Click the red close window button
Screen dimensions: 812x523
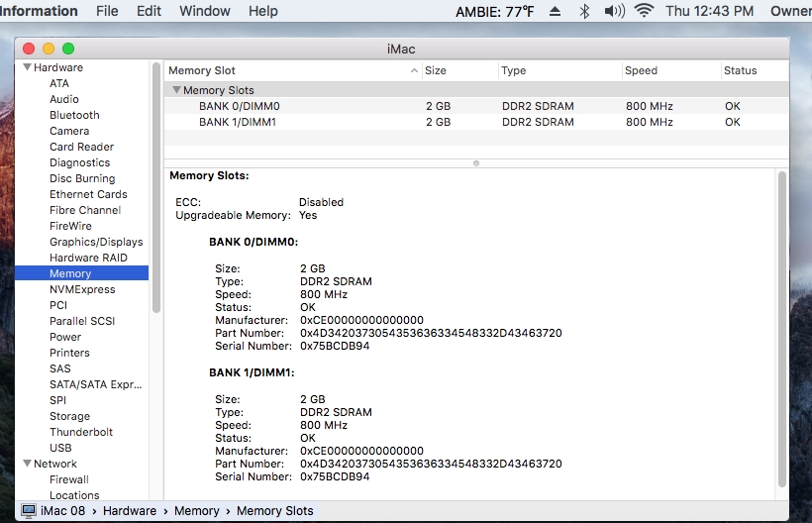(29, 49)
